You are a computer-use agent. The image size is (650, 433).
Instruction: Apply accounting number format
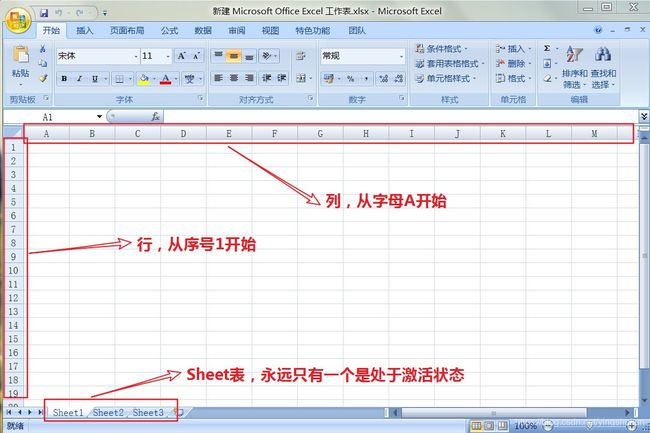click(329, 78)
